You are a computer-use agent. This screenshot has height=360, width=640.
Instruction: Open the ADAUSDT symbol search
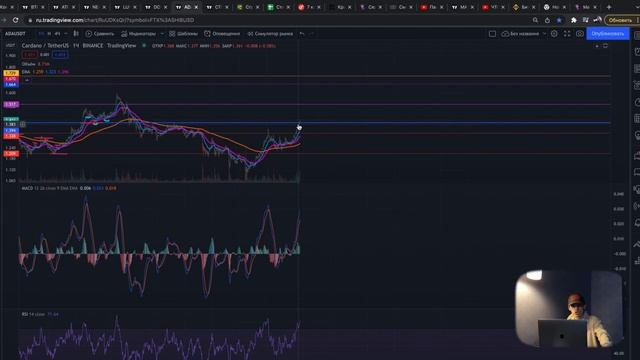coord(15,33)
